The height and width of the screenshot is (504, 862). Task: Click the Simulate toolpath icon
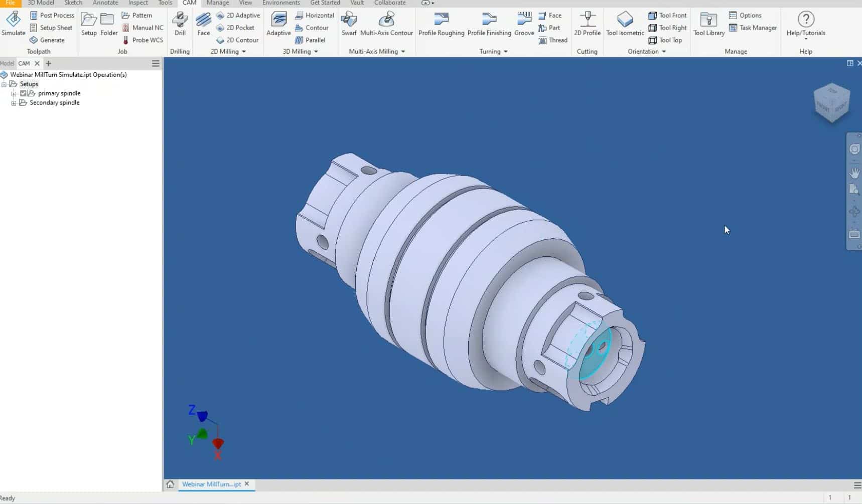13,24
